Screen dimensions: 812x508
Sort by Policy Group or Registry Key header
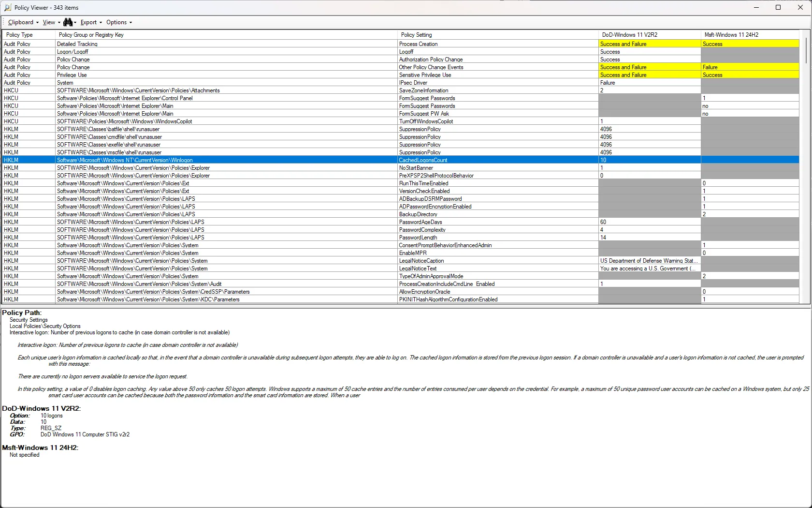pyautogui.click(x=226, y=35)
